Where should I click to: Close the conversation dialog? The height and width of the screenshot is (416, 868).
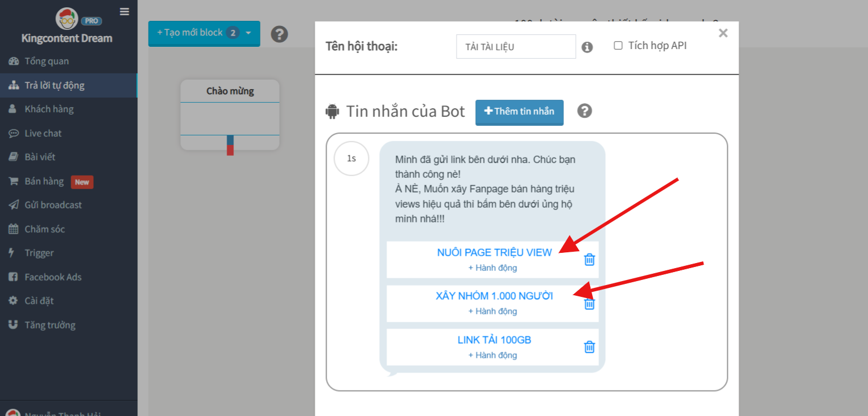click(723, 33)
